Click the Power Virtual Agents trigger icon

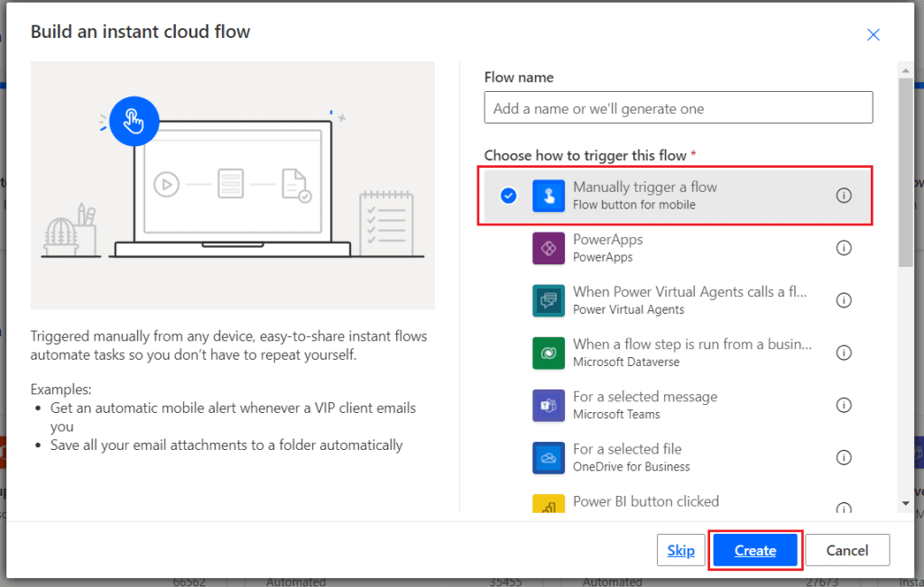point(548,300)
